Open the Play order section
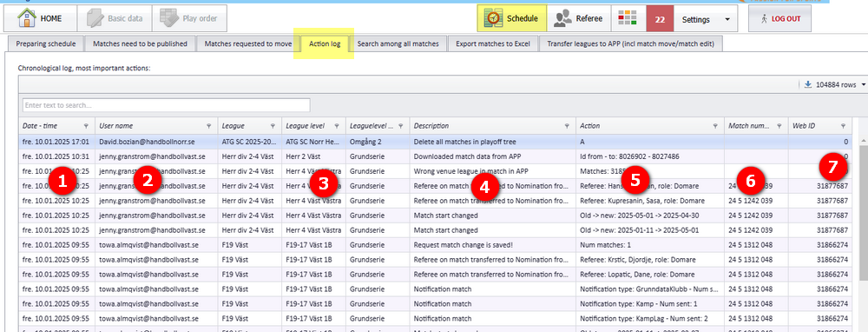 pyautogui.click(x=189, y=18)
